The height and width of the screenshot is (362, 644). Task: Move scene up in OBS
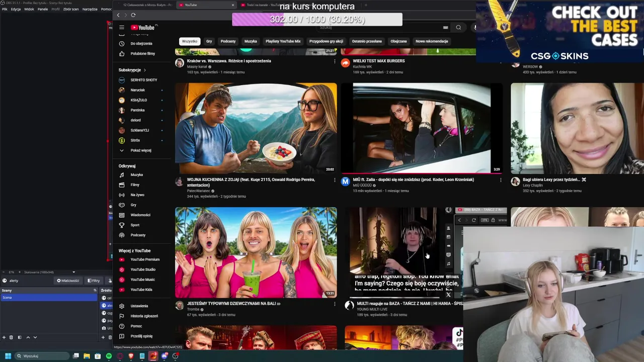click(28, 337)
